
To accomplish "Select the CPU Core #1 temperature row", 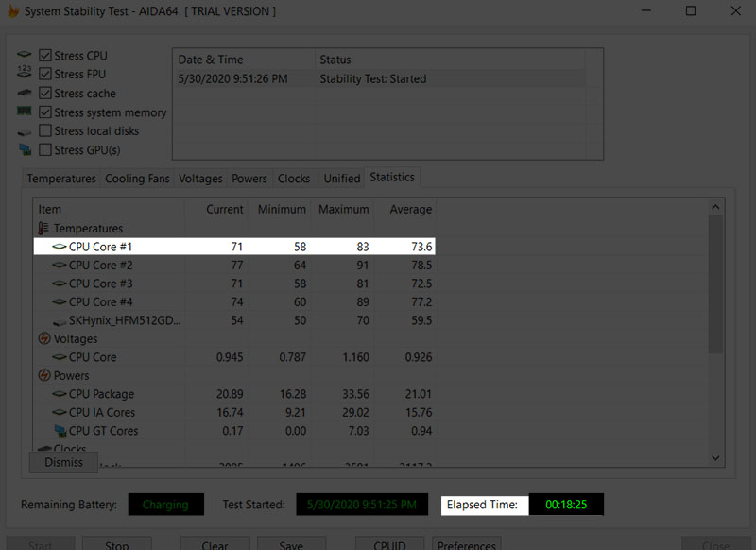I will click(234, 247).
